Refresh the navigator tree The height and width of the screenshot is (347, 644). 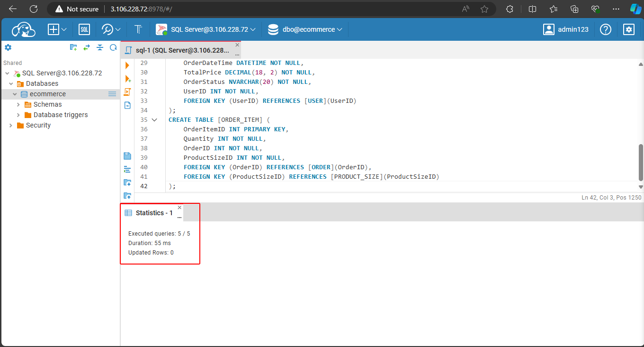click(113, 47)
